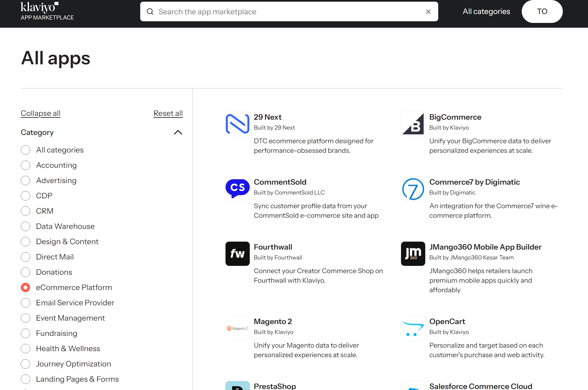Select the CommentSold app icon

[237, 188]
